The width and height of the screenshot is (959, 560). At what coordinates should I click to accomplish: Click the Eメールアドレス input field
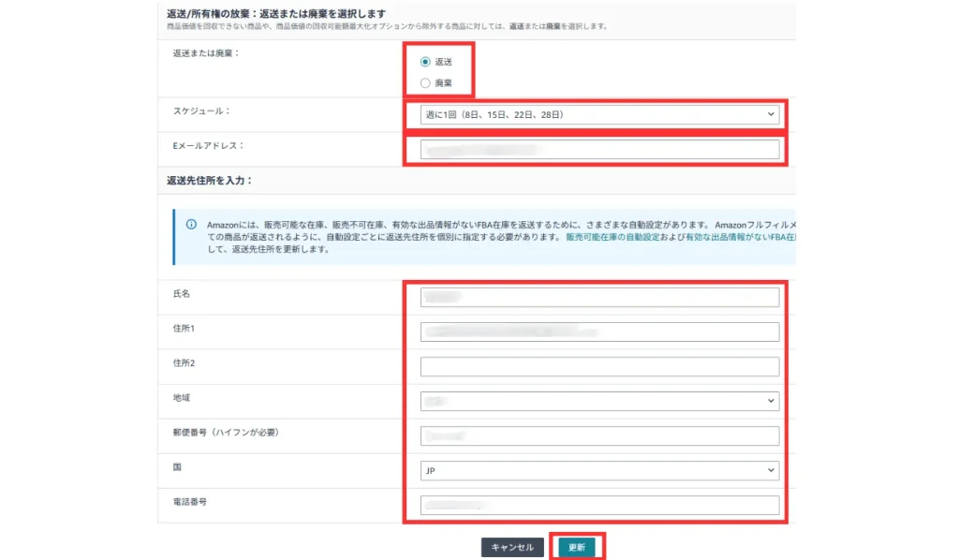pos(599,150)
